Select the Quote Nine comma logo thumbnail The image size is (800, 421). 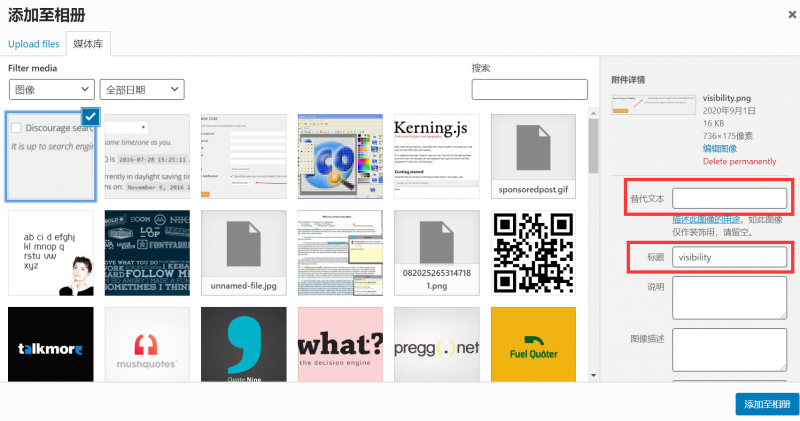click(243, 344)
